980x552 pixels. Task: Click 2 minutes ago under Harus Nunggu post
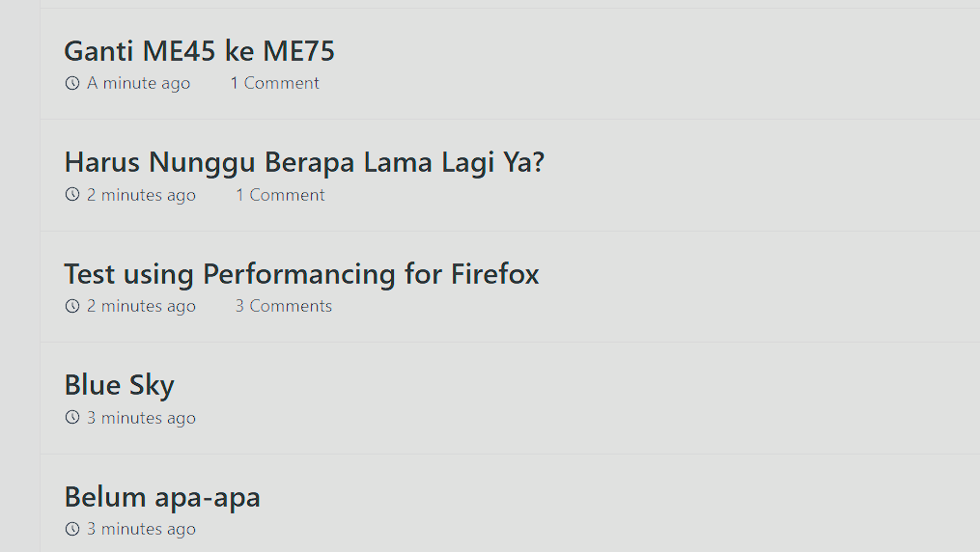coord(141,195)
